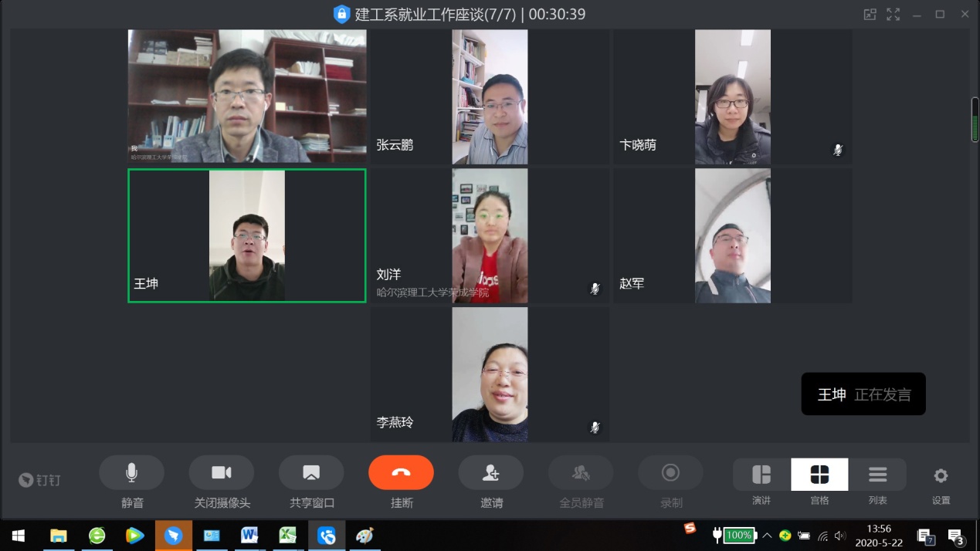Screen dimensions: 980x551
Task: Select 张云鹏's video tile
Action: click(490, 97)
